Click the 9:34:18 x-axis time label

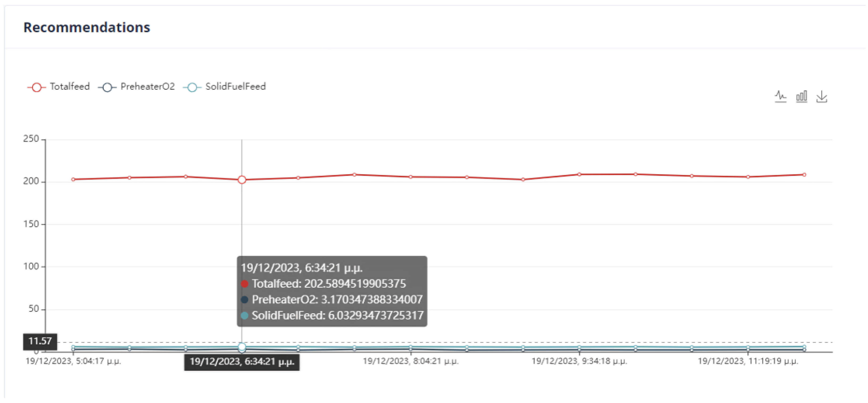[x=579, y=361]
